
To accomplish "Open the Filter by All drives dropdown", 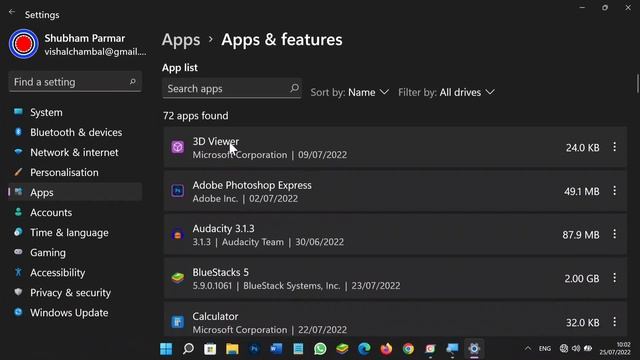I will click(x=447, y=92).
